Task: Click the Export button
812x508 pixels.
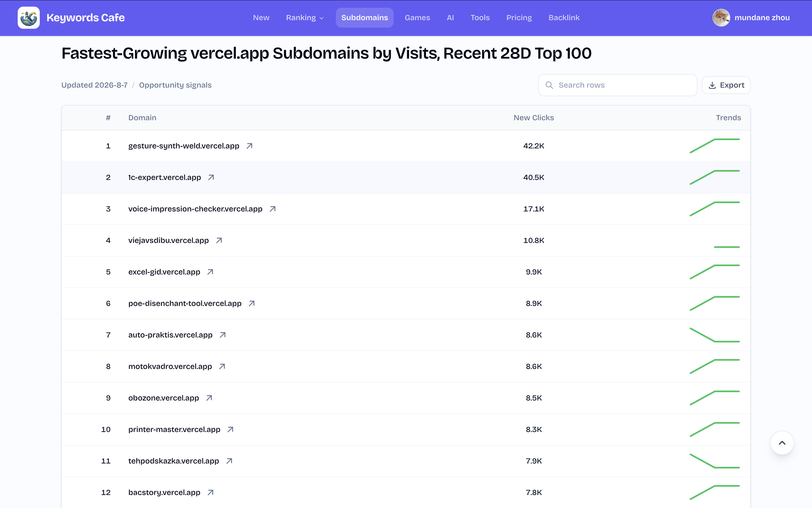Action: 726,85
